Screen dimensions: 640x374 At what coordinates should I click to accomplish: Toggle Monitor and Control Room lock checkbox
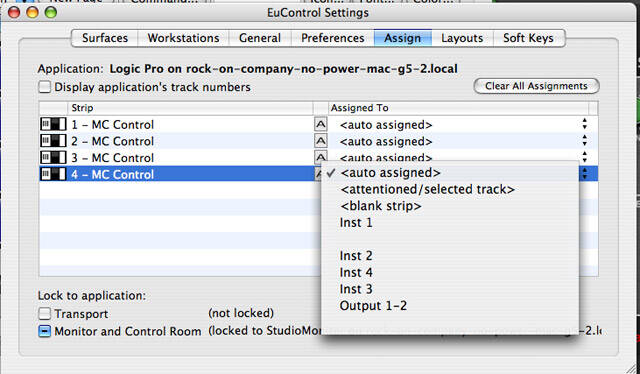(x=44, y=331)
